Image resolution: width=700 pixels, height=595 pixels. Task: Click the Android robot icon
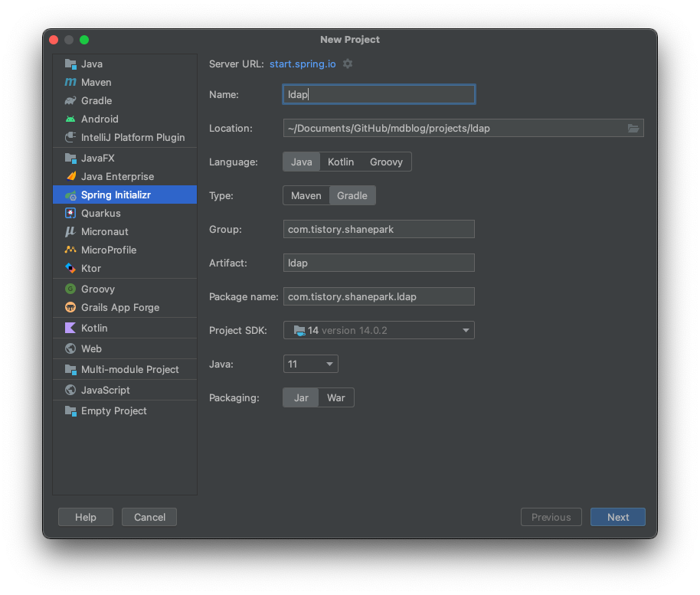(70, 119)
